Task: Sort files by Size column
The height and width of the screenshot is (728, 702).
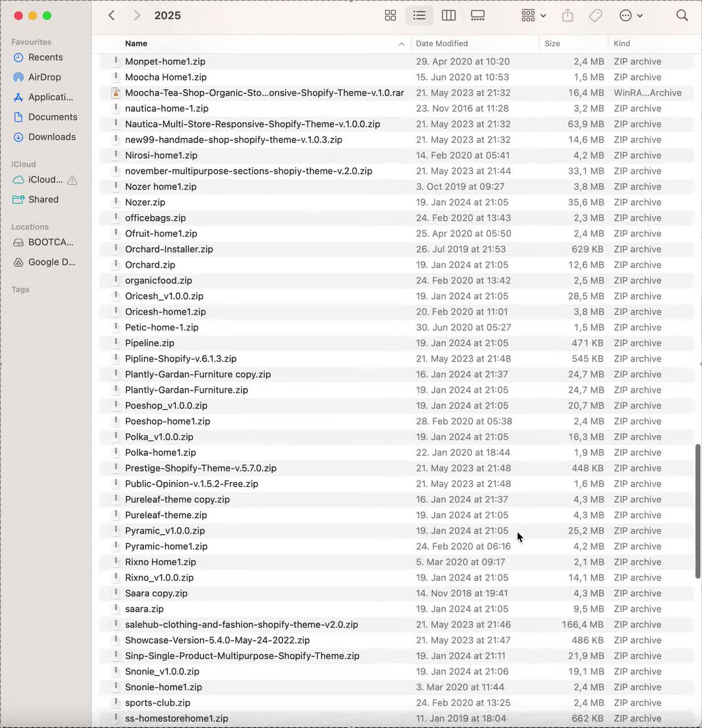Action: [x=552, y=44]
